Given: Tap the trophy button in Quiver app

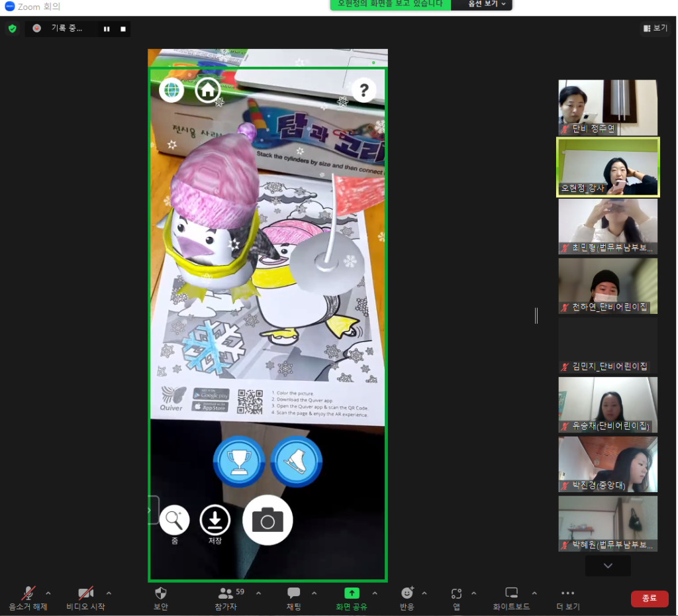Looking at the screenshot, I should pyautogui.click(x=238, y=462).
